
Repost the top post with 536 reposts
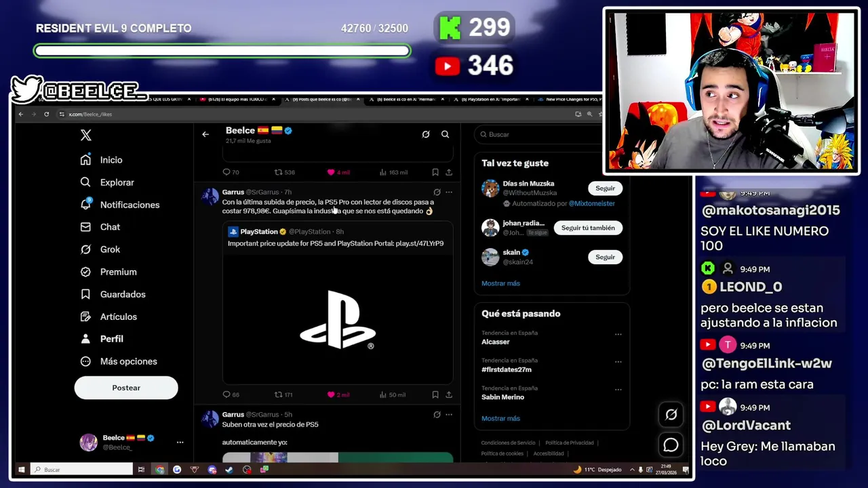point(284,172)
